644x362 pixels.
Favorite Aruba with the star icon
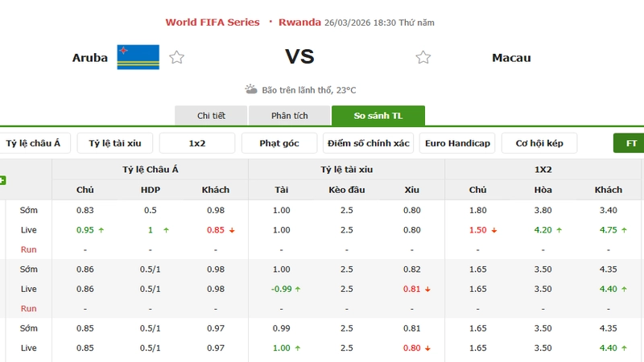(177, 57)
